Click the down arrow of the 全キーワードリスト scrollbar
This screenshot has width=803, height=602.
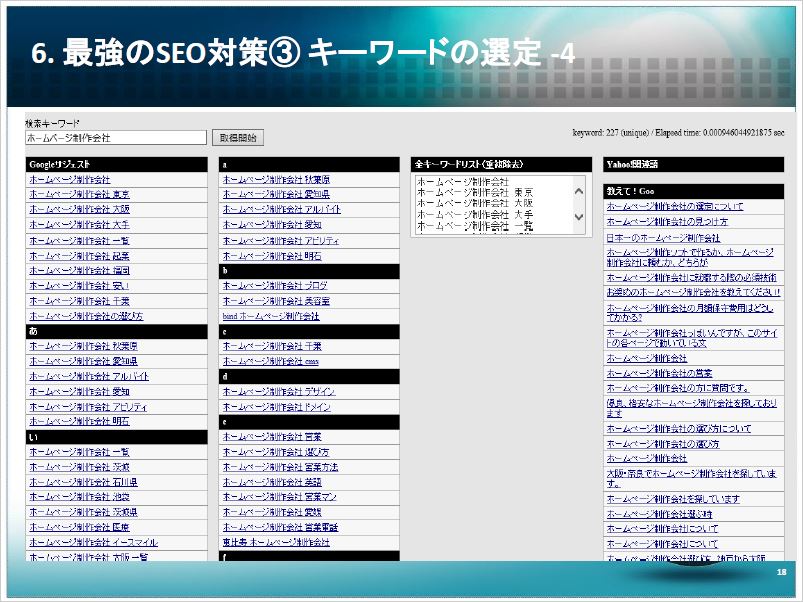click(578, 217)
